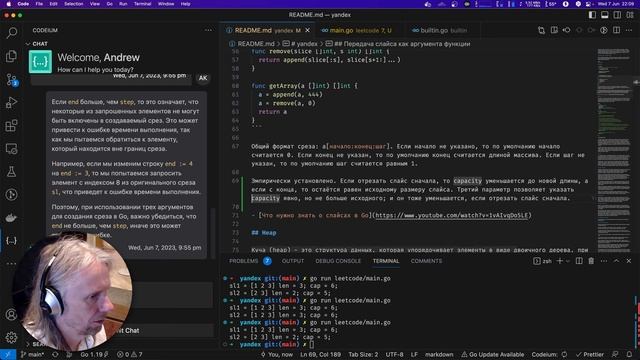
Task: Open the Selection menu in menu bar
Action: 73,4
